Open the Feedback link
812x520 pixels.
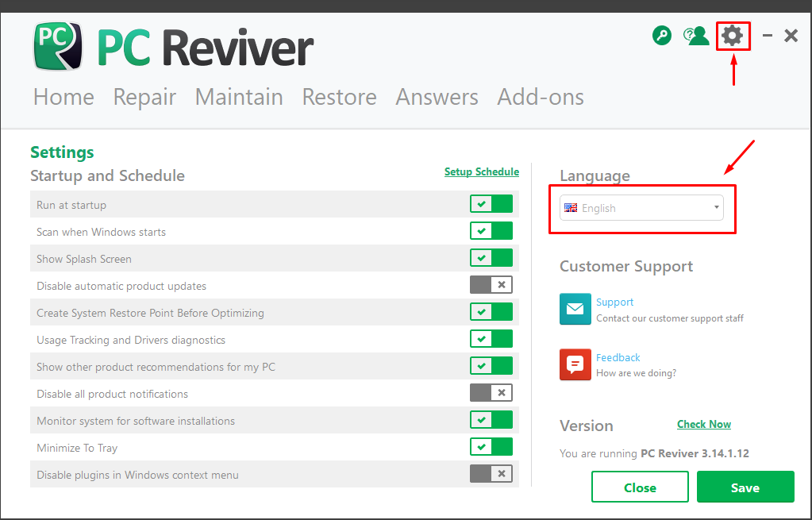point(618,357)
